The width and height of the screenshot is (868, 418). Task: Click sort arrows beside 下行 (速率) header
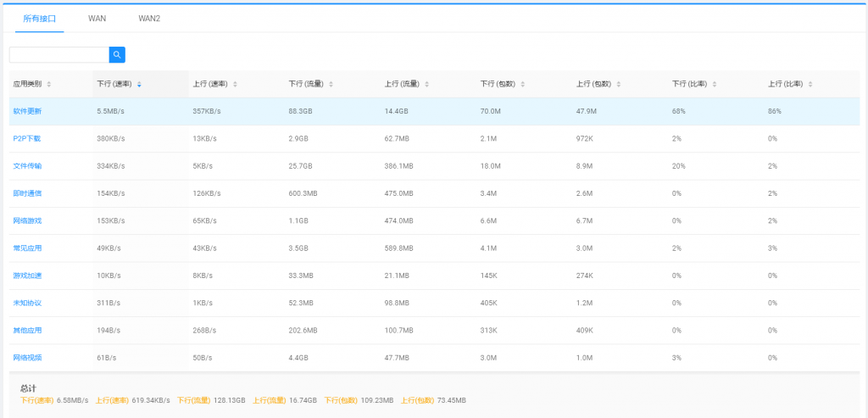tap(139, 84)
